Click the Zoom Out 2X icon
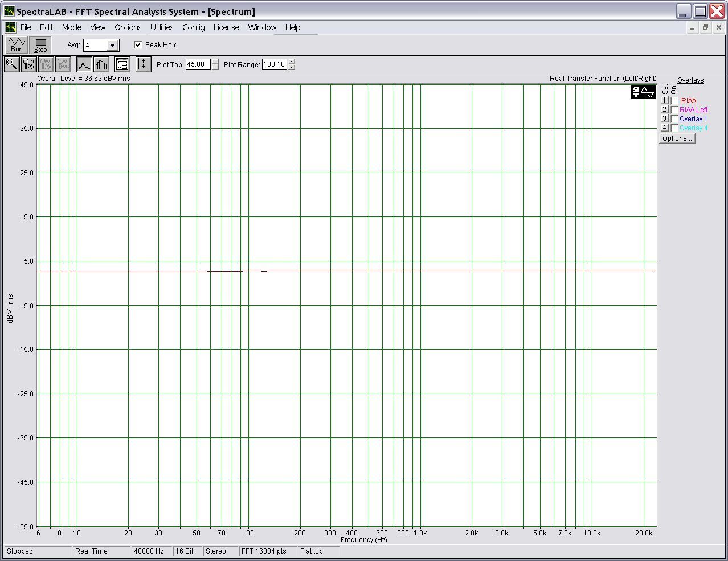728x561 pixels. point(46,64)
